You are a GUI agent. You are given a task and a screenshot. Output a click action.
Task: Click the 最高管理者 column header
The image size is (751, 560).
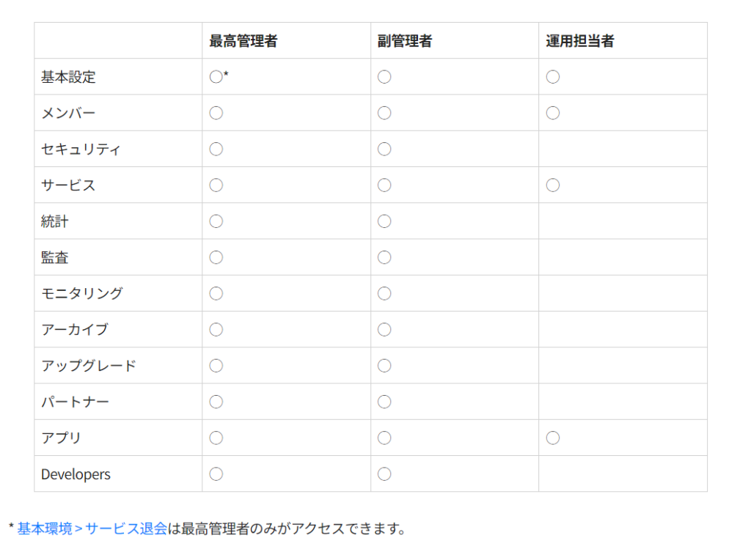pos(243,41)
